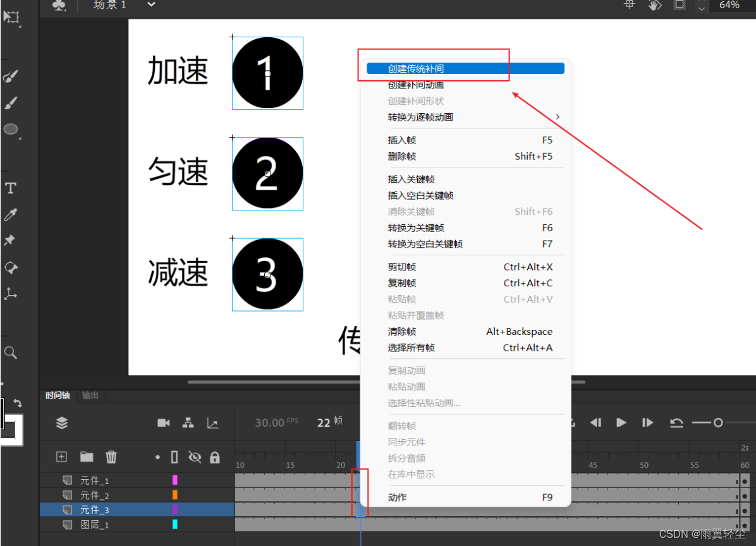Add a camera to the timeline
Image resolution: width=756 pixels, height=546 pixels.
[x=163, y=423]
